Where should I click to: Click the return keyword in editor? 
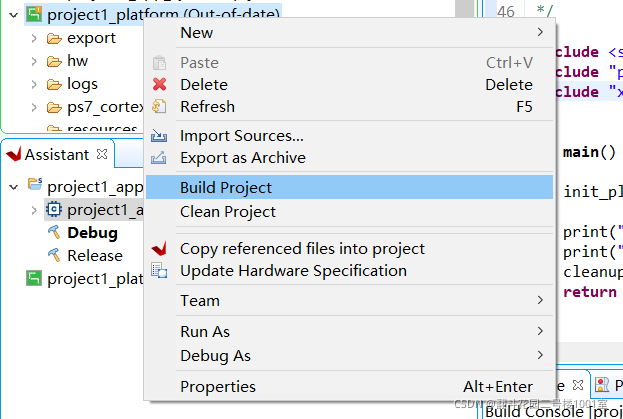point(590,292)
